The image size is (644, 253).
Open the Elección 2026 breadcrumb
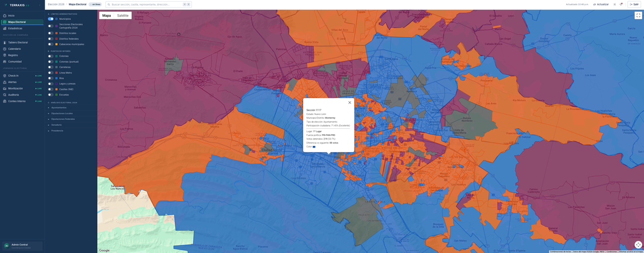click(x=56, y=4)
